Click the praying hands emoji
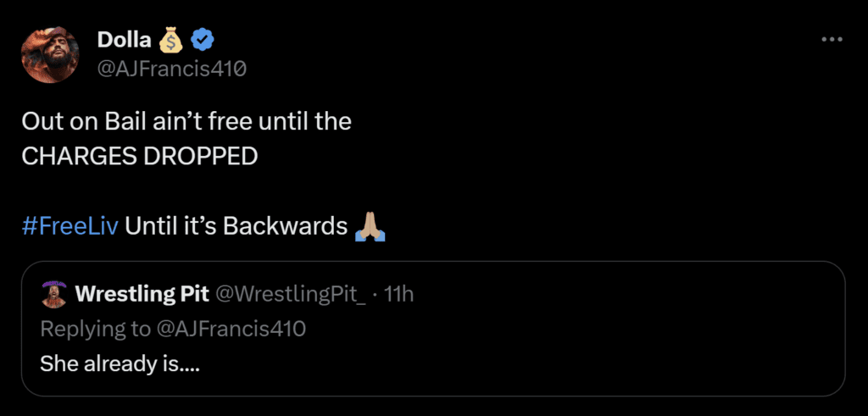868x416 pixels. [x=370, y=226]
